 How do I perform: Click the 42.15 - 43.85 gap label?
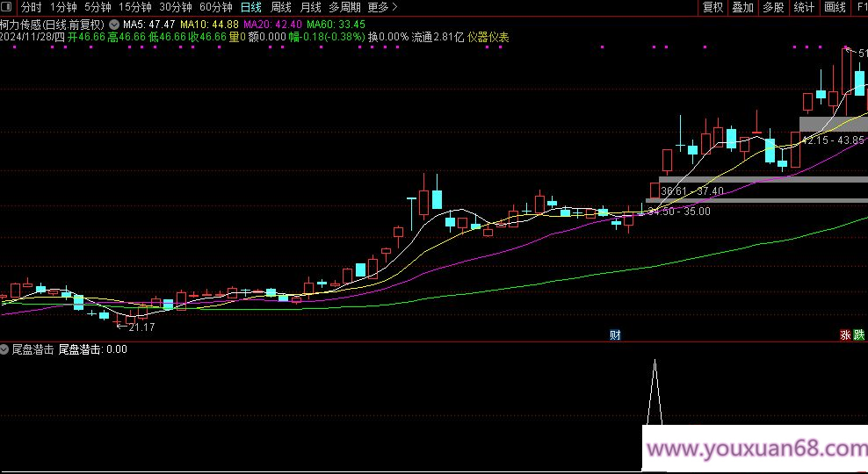pyautogui.click(x=834, y=140)
